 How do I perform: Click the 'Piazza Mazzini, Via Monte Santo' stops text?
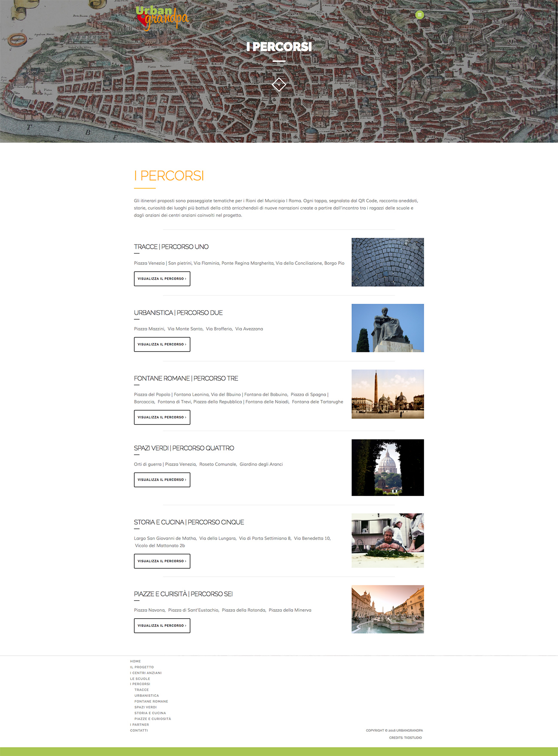[198, 329]
